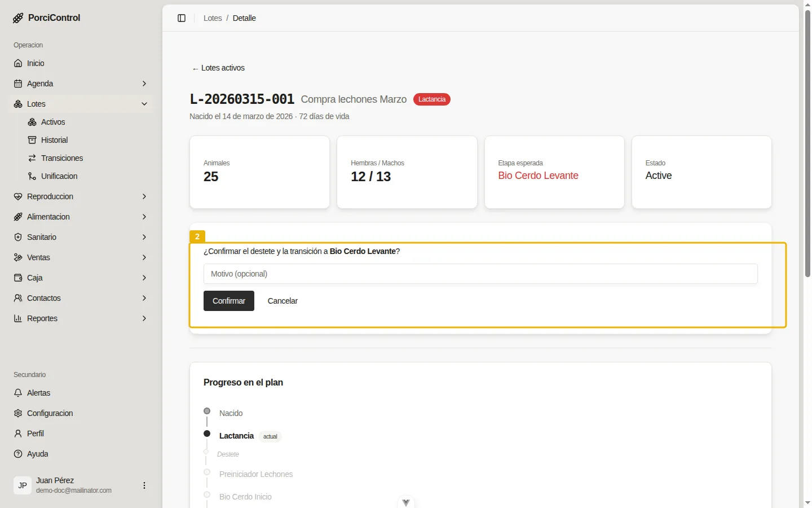The image size is (812, 508).
Task: Click the demo-doc@mailinator.com email
Action: pyautogui.click(x=74, y=491)
